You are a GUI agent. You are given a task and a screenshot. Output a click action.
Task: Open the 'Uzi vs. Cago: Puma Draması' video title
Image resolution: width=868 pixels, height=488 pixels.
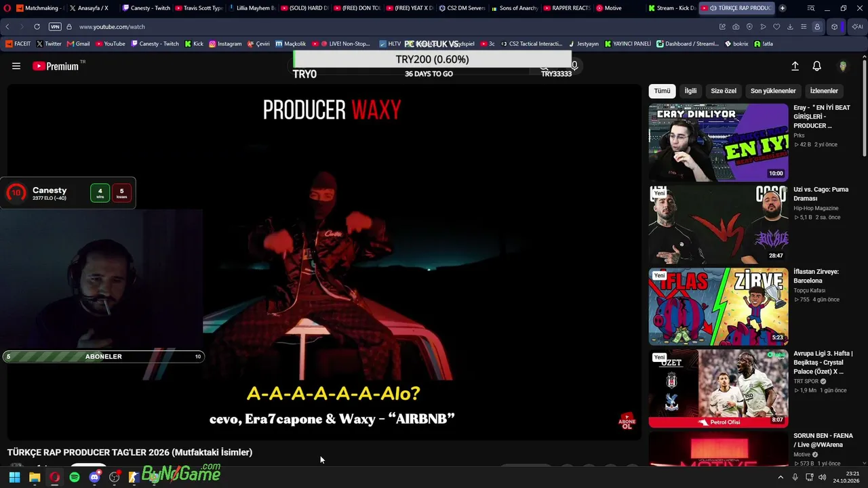point(821,194)
